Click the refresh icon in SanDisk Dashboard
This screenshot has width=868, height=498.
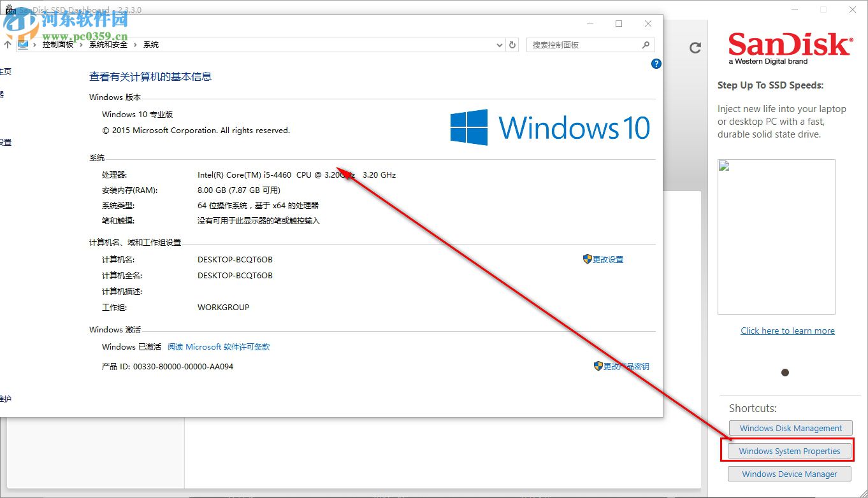pos(695,48)
